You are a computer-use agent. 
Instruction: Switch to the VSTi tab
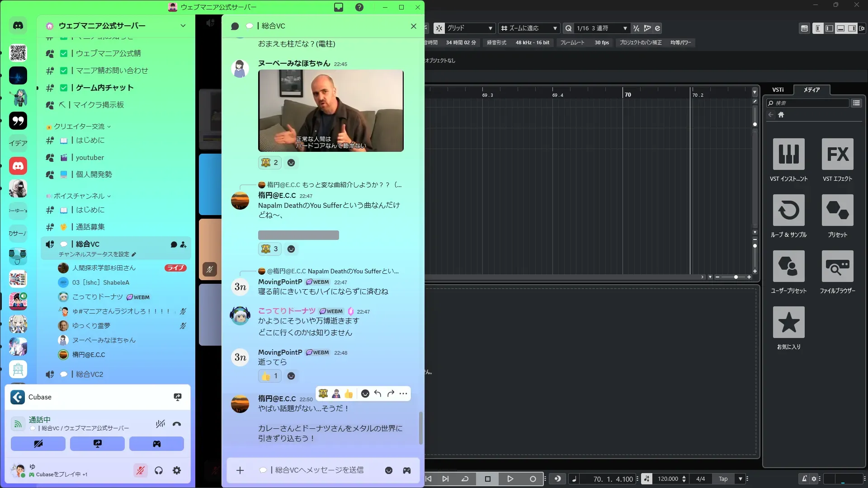[x=778, y=90]
